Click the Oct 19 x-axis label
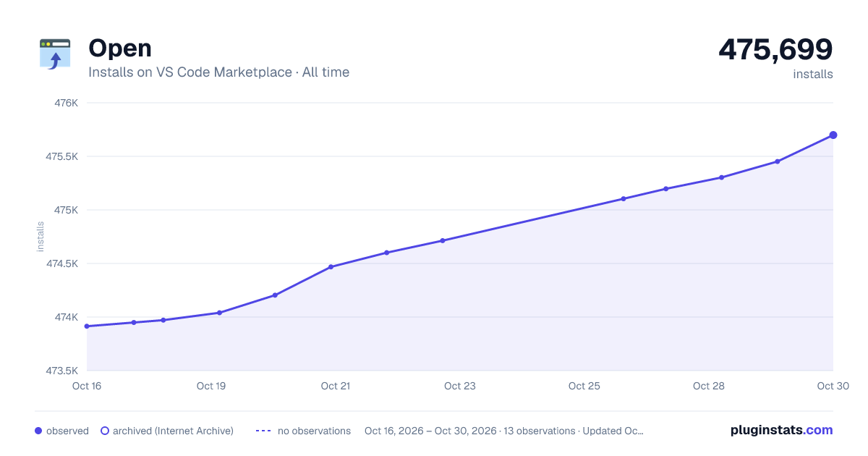The image size is (868, 456). coord(211,386)
